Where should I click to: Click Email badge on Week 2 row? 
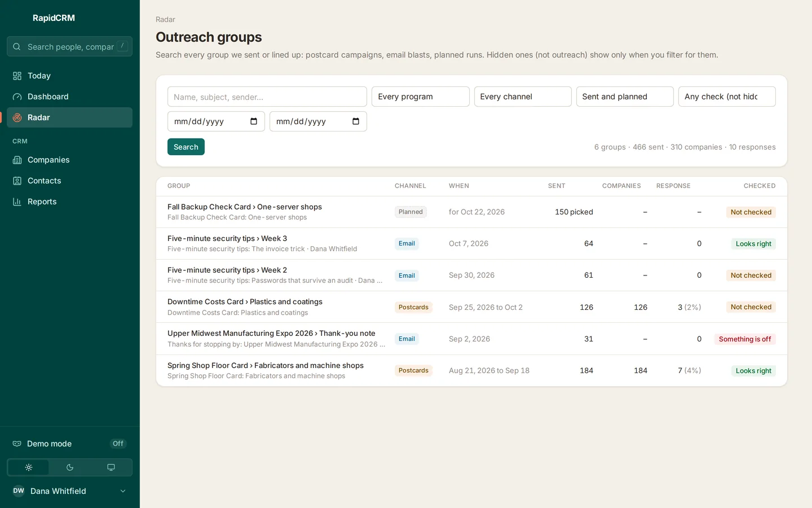[407, 275]
